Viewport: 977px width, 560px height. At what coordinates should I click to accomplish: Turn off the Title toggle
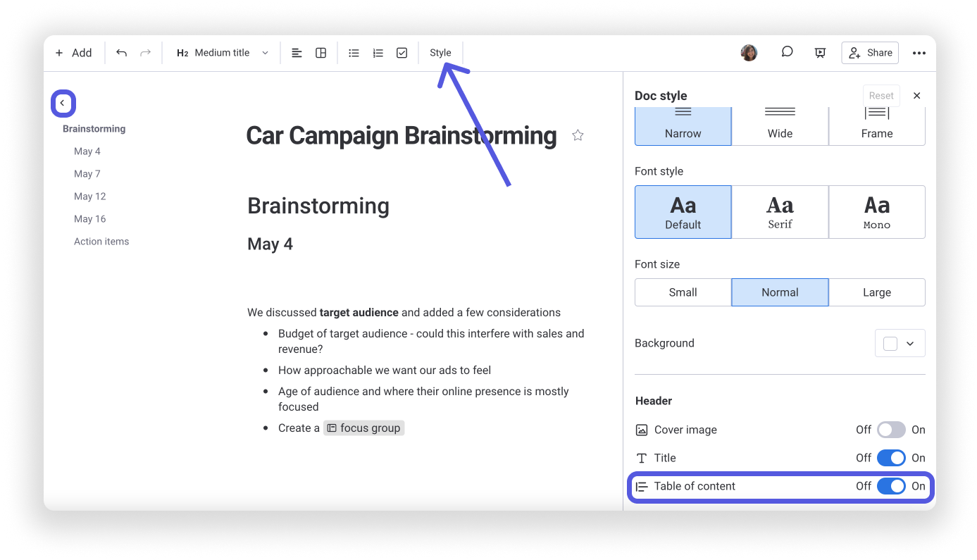(x=890, y=458)
